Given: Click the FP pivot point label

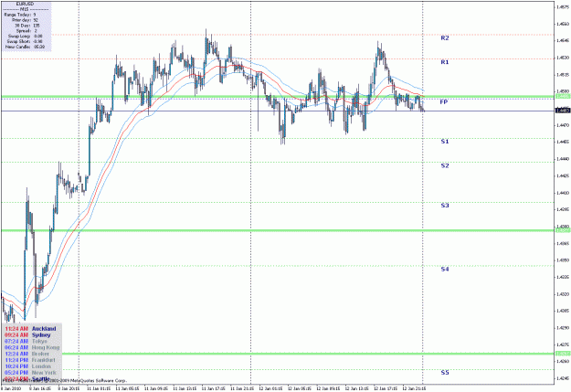Looking at the screenshot, I should tap(443, 102).
